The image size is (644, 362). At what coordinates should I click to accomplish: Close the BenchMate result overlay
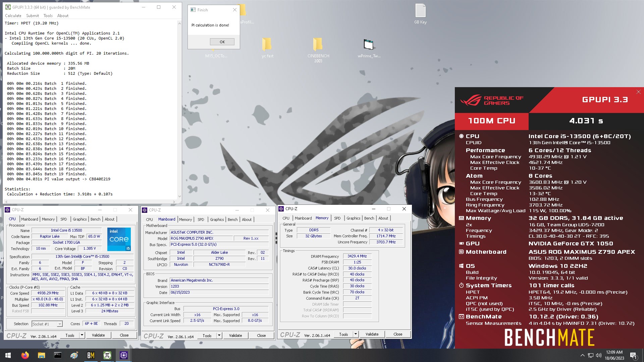(638, 92)
